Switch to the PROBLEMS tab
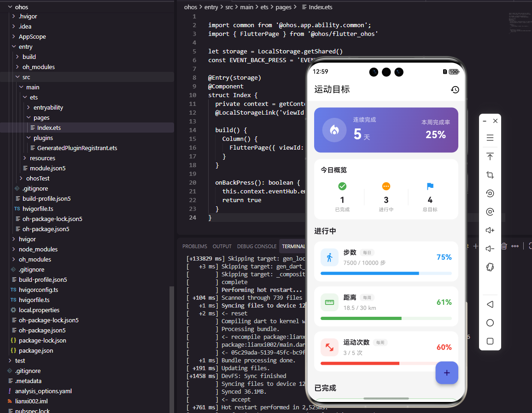This screenshot has width=532, height=413. tap(194, 246)
